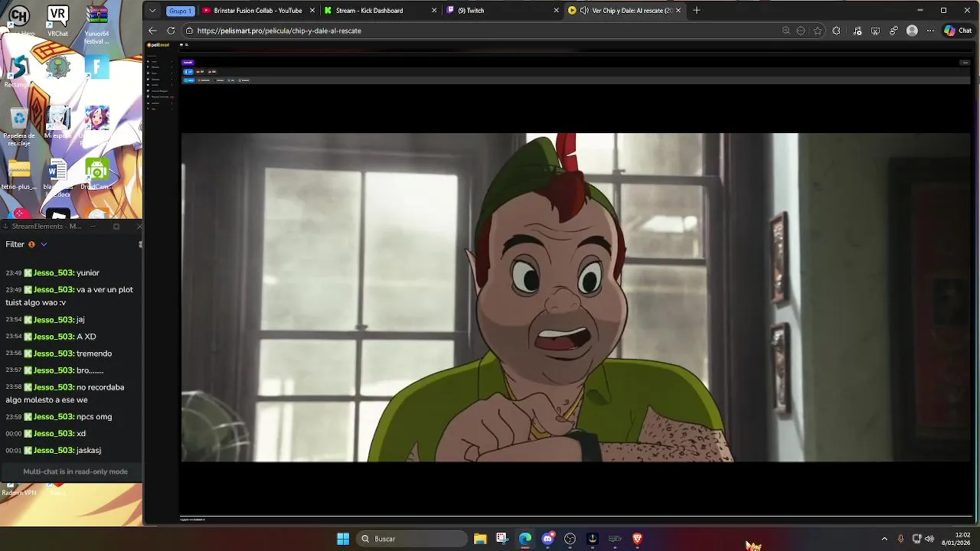Open Brave browser from the taskbar
The width and height of the screenshot is (980, 551).
pyautogui.click(x=637, y=539)
